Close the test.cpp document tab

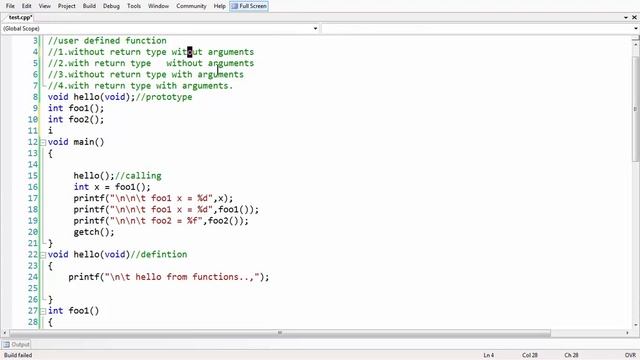click(634, 18)
